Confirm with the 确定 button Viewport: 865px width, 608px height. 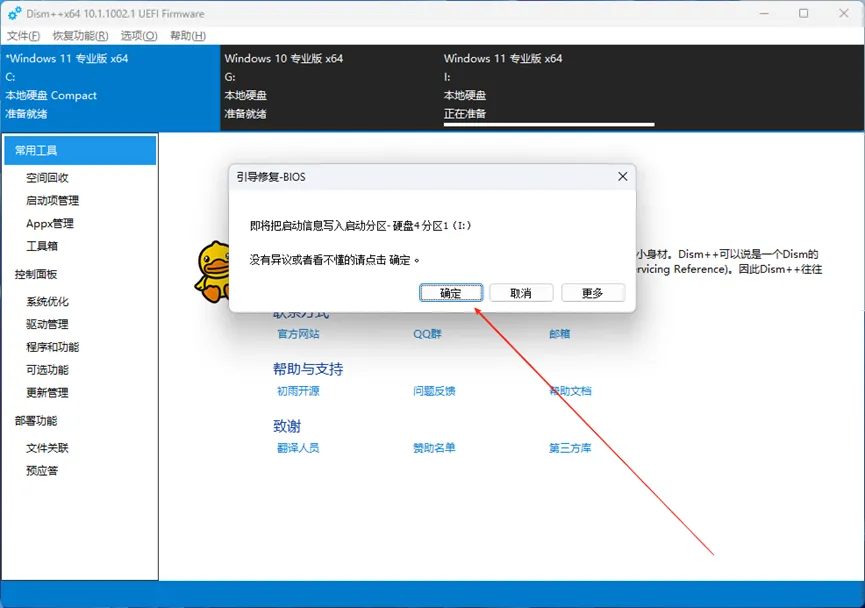point(451,293)
